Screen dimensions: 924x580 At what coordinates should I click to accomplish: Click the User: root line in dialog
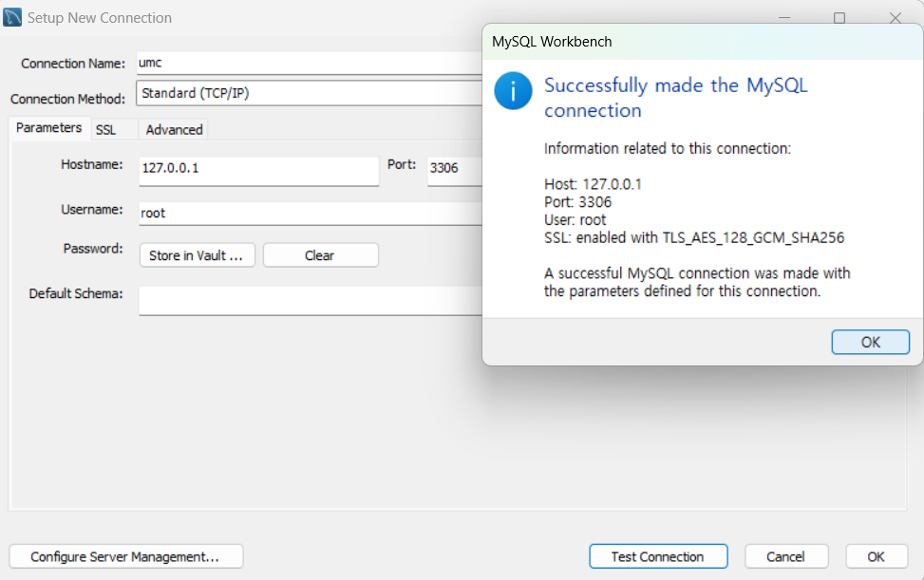pyautogui.click(x=575, y=220)
